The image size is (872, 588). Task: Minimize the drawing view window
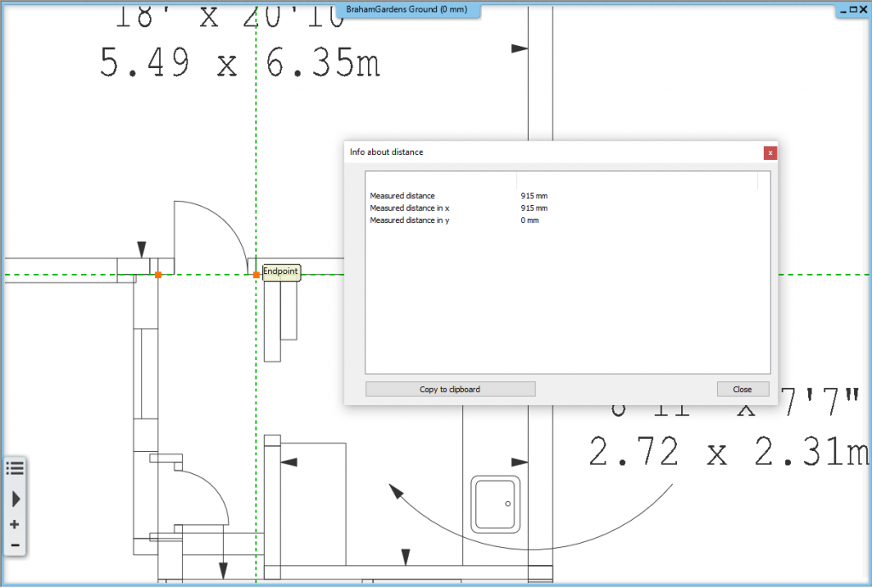pyautogui.click(x=844, y=10)
